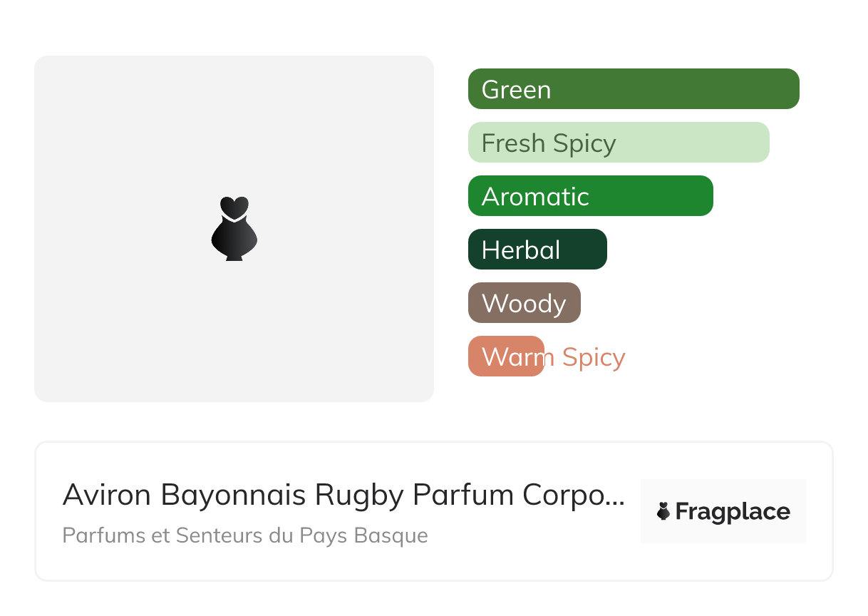Viewport: 868px width, 616px height.
Task: Open the Aviron Bayonnais Rugby Parfum title
Action: click(x=343, y=495)
